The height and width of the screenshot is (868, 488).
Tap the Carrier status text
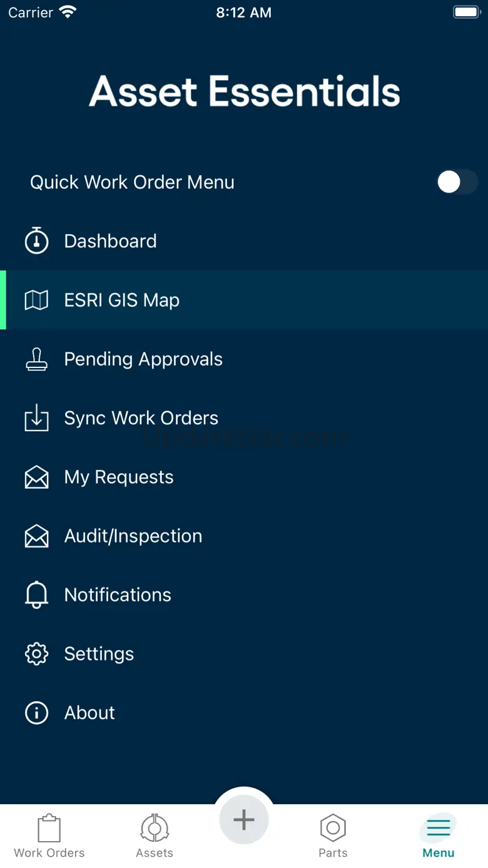[x=31, y=13]
